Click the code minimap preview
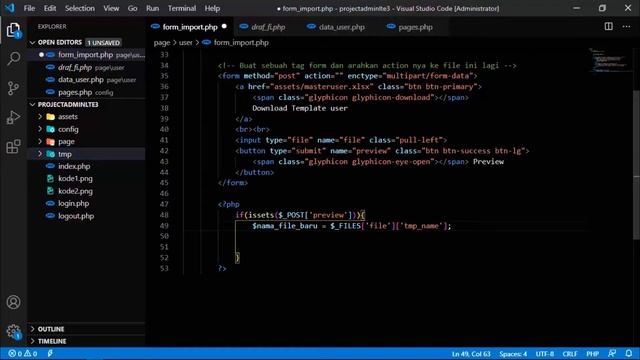This screenshot has width=640, height=360. [x=610, y=60]
